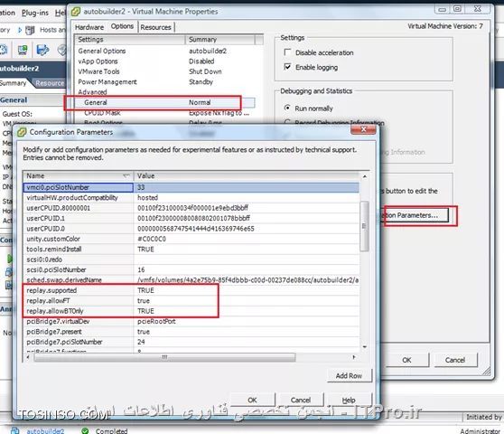Click the blue floppy disk with wrench toolbar icon

click(42, 50)
